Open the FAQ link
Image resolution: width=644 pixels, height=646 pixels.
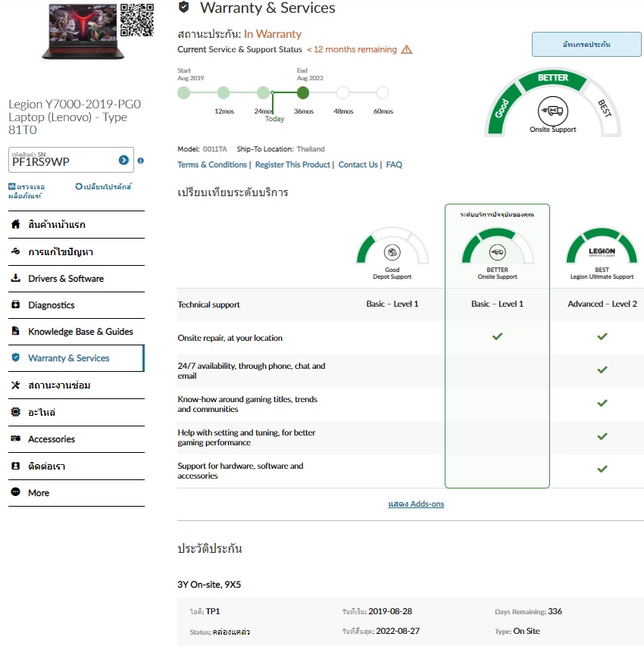pos(394,165)
